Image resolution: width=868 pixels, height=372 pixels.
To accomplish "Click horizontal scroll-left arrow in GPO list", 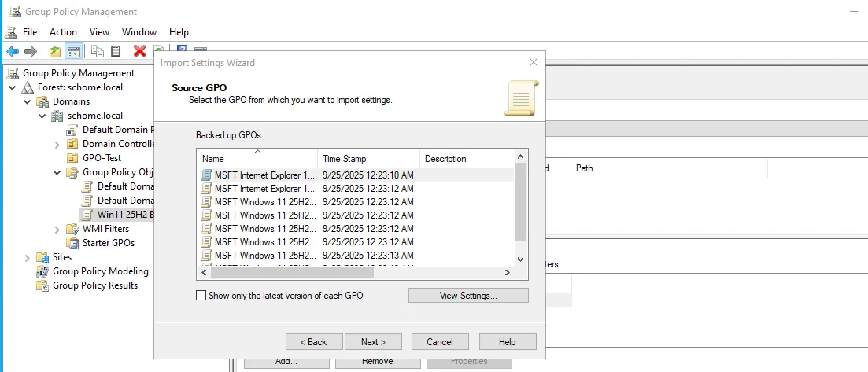I will [x=204, y=272].
